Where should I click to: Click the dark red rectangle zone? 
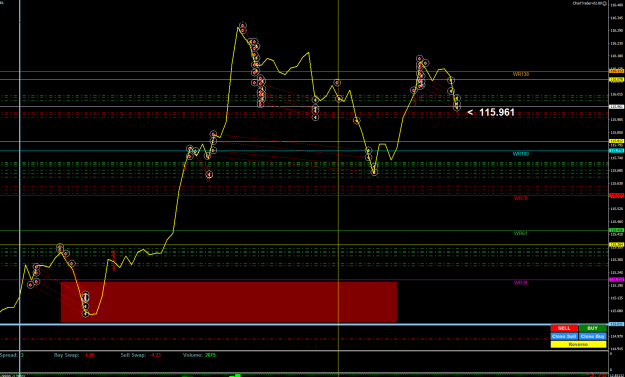229,302
